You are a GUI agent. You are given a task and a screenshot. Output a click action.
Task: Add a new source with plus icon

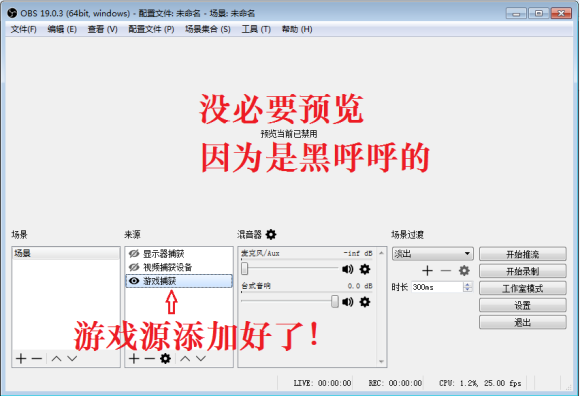point(134,358)
